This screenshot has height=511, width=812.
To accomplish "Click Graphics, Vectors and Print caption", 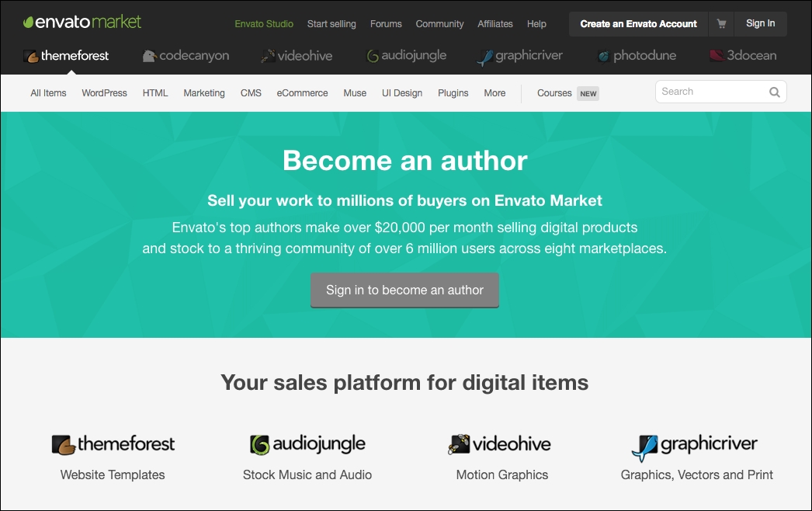I will pos(696,475).
